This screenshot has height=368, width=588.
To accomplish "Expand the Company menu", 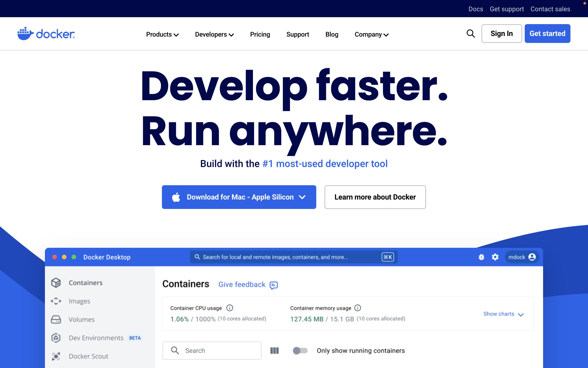I will pos(372,35).
